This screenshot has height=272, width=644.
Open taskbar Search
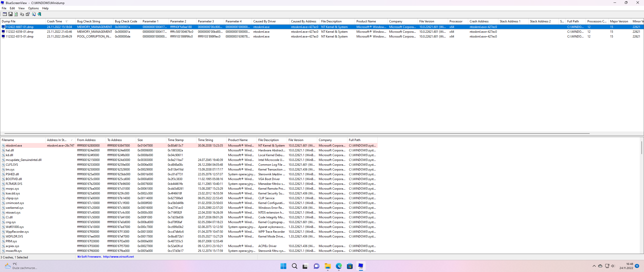[294, 266]
